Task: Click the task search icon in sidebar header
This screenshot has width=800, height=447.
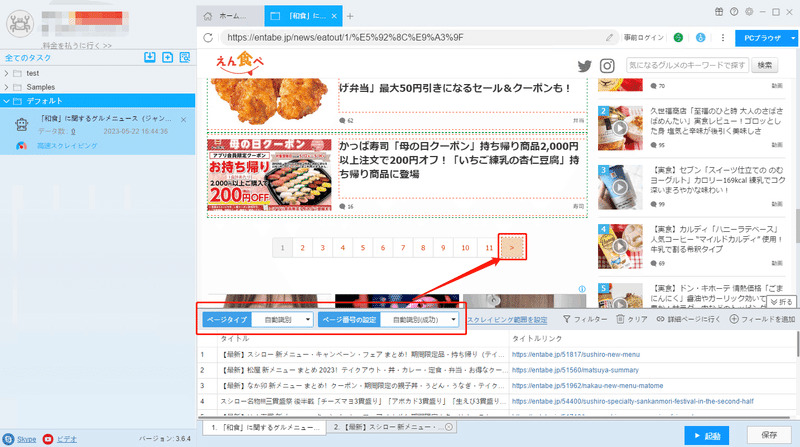Action: 185,57
